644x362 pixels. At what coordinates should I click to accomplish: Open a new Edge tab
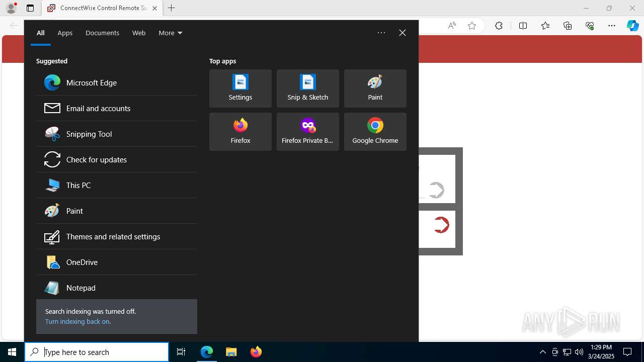coord(172,8)
